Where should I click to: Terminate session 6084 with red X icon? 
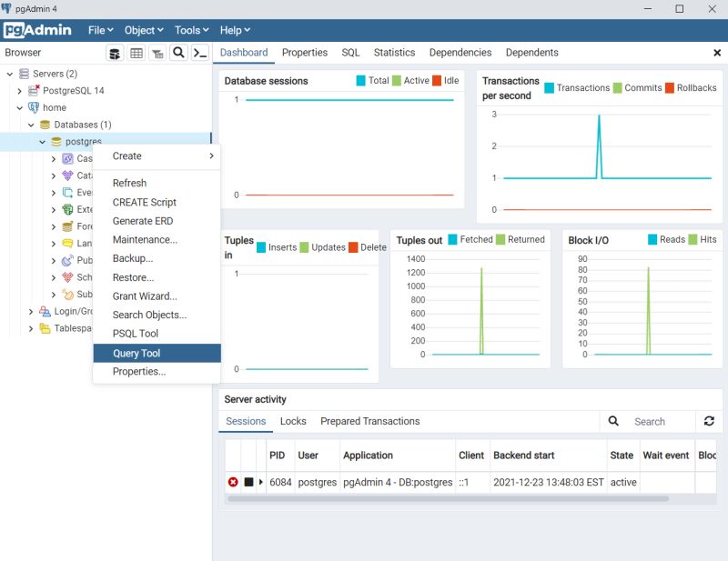[233, 482]
